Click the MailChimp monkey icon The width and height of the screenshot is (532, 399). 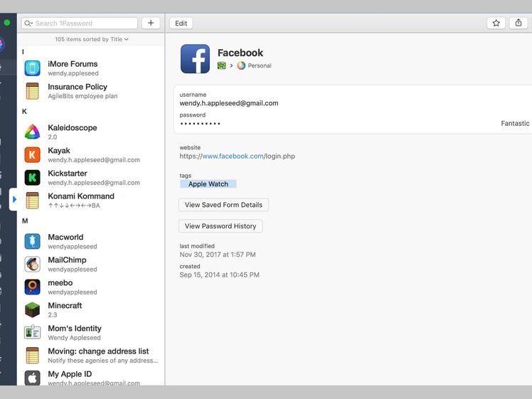pos(32,265)
